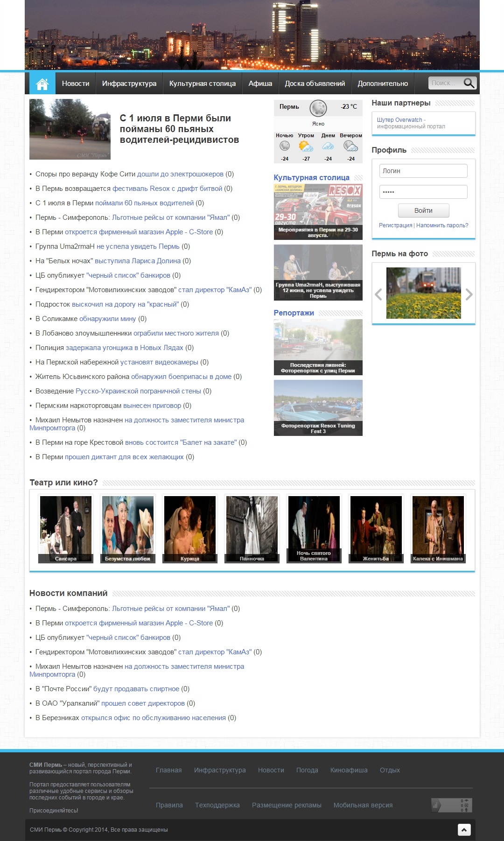Open the Курица play poster
The width and height of the screenshot is (504, 841).
point(190,529)
